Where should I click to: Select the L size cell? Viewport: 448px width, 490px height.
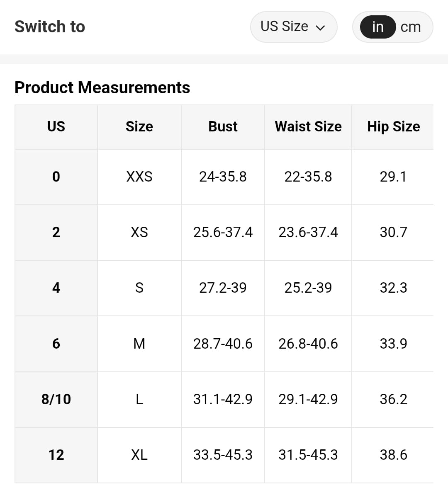click(x=139, y=399)
